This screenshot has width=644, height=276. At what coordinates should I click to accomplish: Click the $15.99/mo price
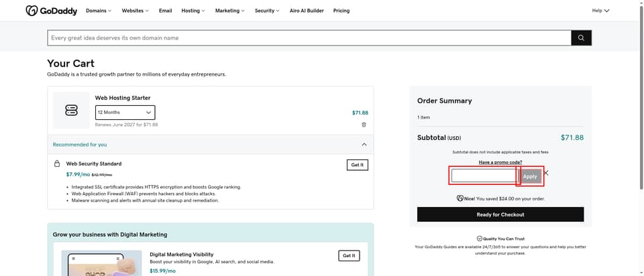[x=162, y=271]
